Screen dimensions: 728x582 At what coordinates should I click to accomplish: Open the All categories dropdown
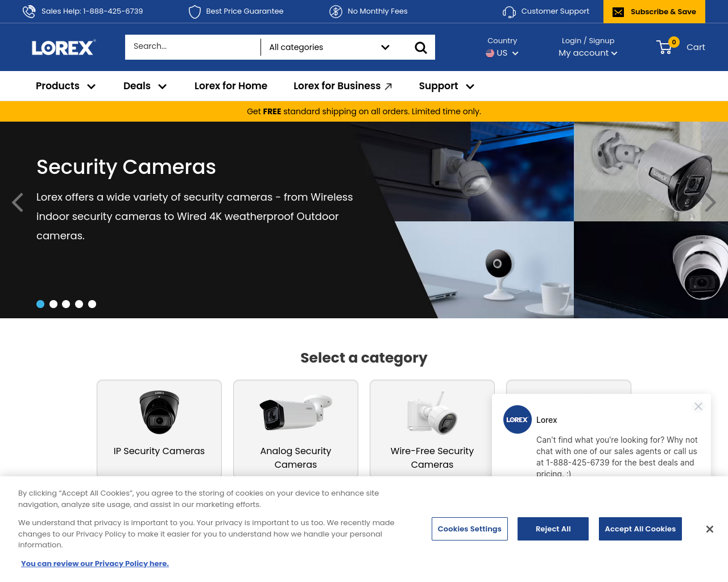(329, 47)
